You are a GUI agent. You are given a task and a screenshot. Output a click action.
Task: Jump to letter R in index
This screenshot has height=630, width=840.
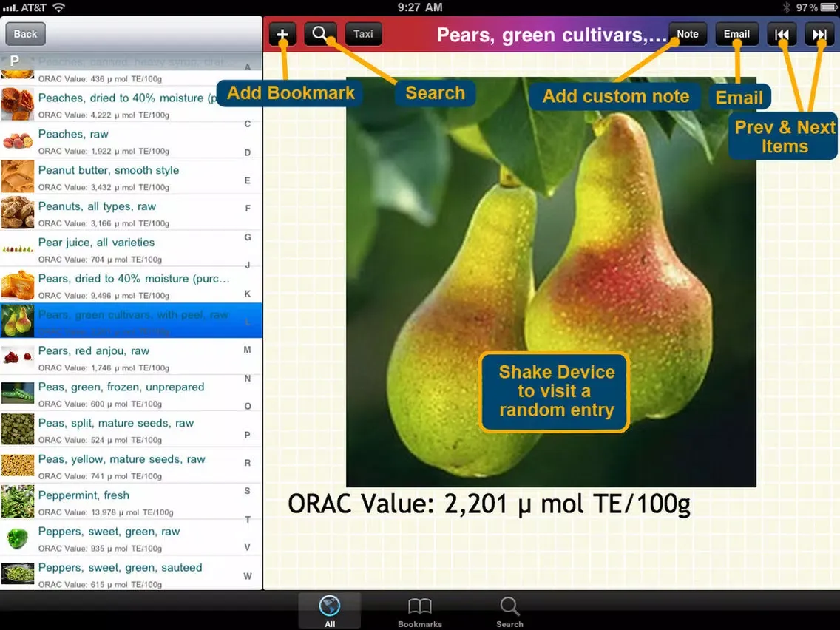point(248,463)
